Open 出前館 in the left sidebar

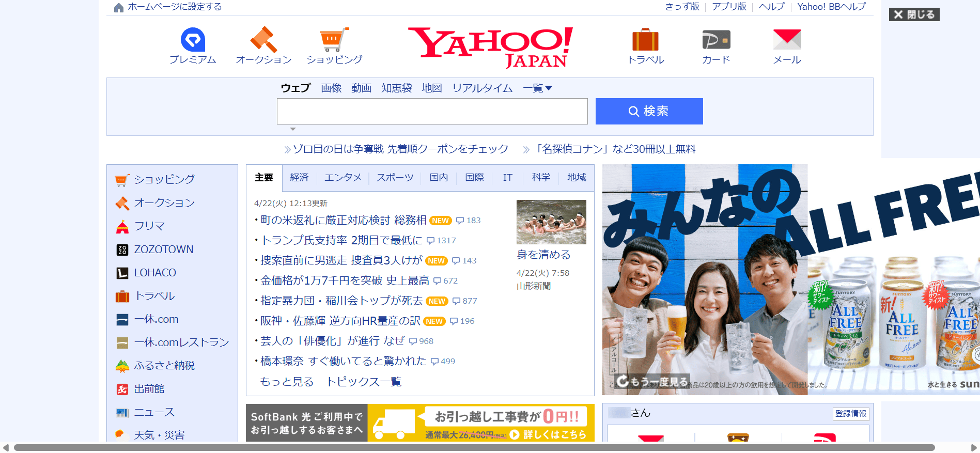tap(149, 389)
